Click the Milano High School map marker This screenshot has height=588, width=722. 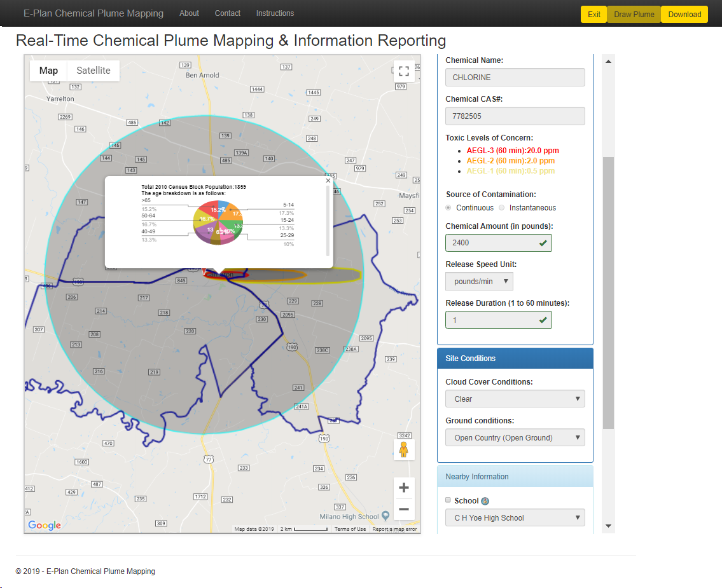(385, 516)
